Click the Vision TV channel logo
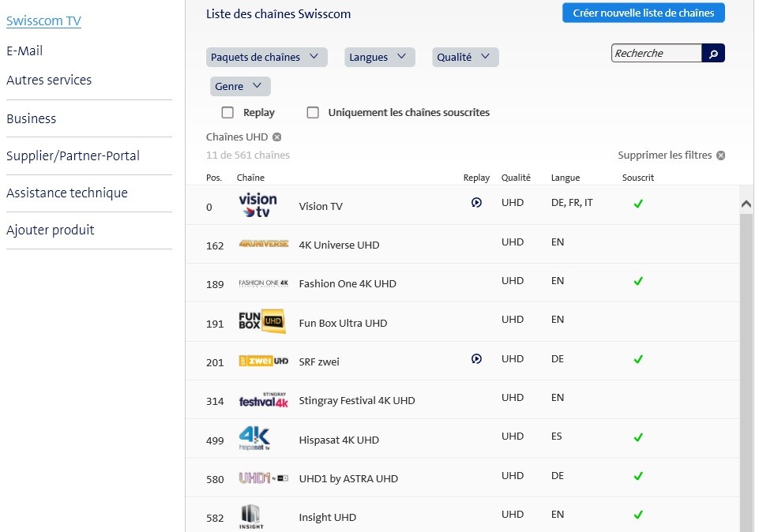 point(258,205)
